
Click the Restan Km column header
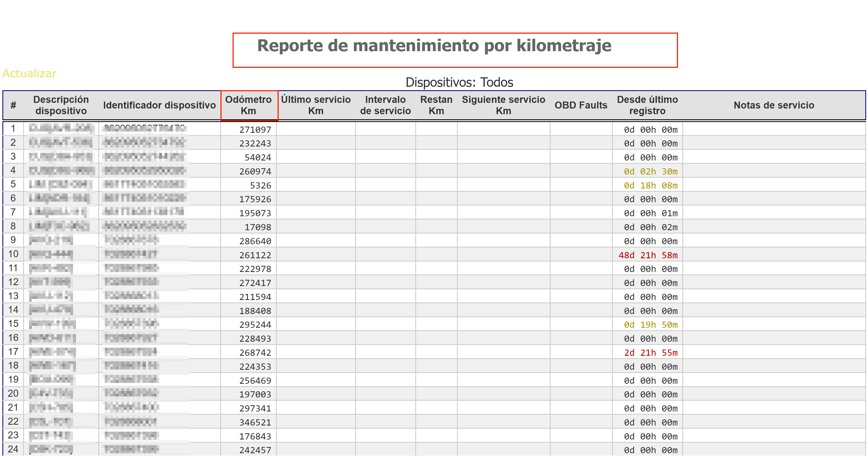coord(436,105)
